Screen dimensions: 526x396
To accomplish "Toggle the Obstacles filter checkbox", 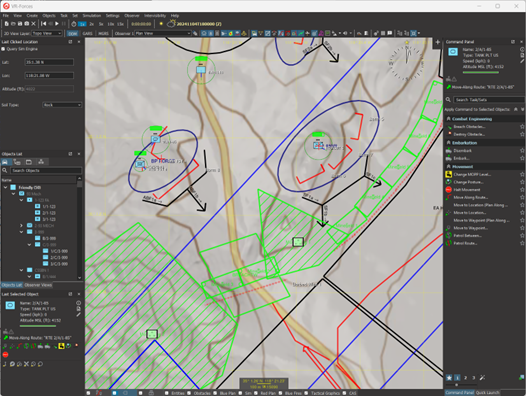I will click(189, 393).
